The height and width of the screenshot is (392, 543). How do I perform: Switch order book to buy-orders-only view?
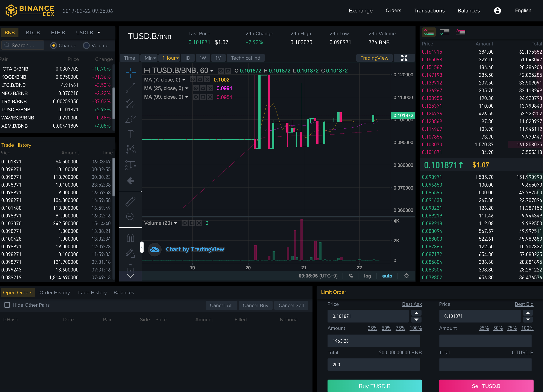[445, 32]
